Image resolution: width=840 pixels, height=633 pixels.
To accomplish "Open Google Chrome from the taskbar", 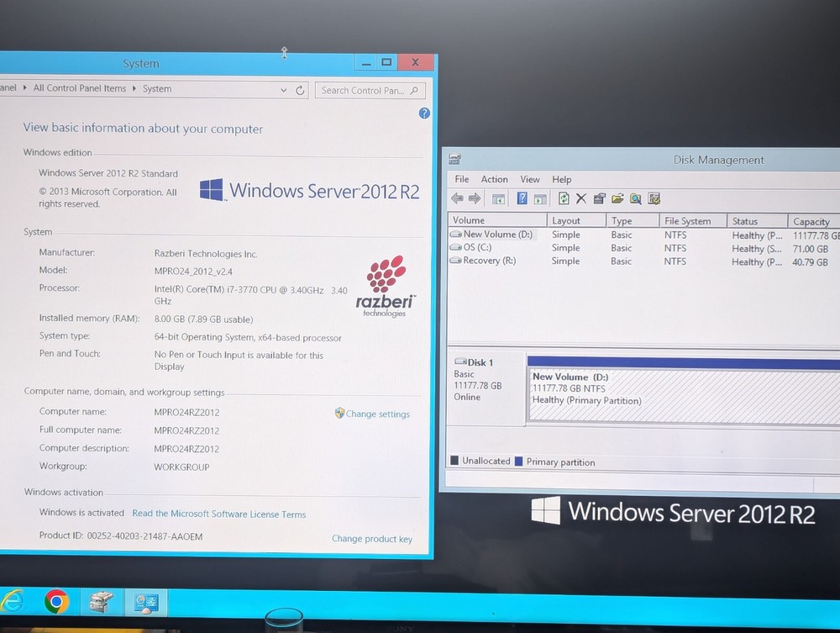I will coord(57,601).
